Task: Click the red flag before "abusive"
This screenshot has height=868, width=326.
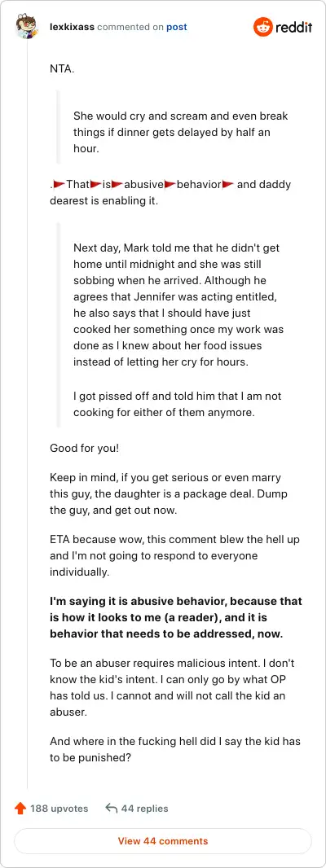Action: 117,184
